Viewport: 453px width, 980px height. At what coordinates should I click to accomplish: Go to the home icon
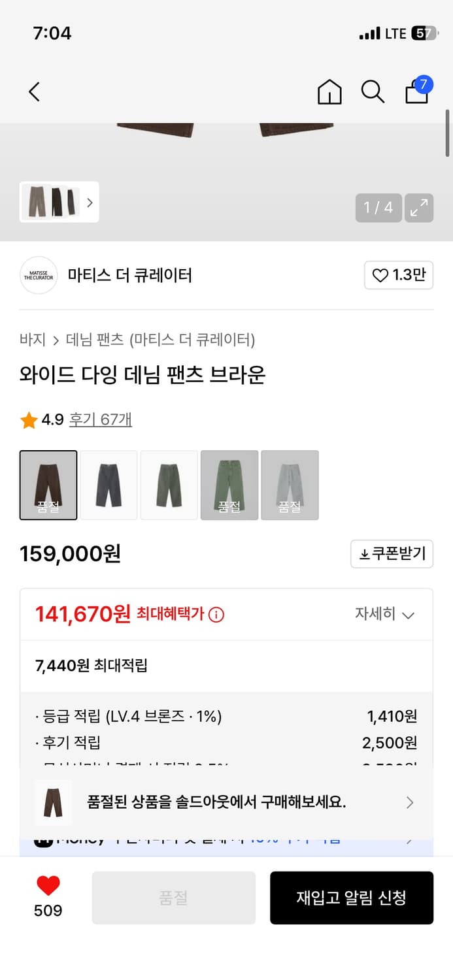point(329,91)
